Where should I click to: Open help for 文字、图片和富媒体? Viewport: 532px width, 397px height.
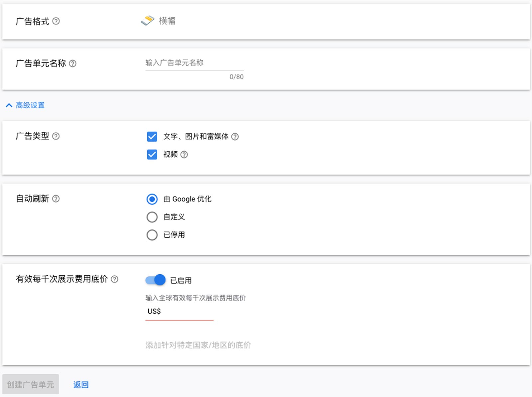(x=235, y=137)
